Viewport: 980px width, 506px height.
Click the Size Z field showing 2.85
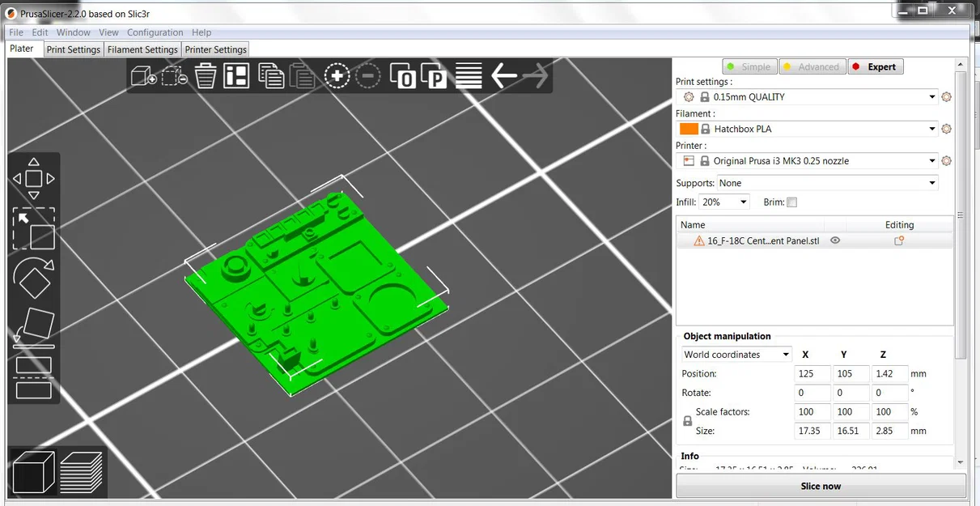point(890,431)
